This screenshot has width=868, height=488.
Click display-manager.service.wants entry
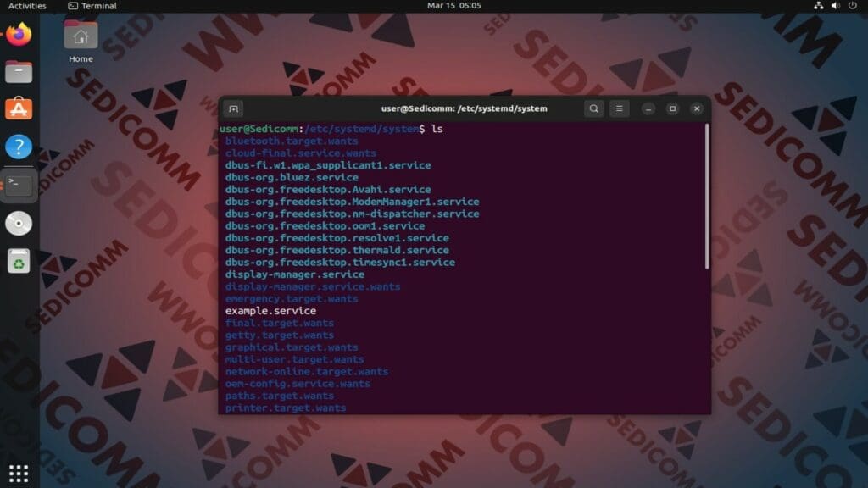pos(313,287)
